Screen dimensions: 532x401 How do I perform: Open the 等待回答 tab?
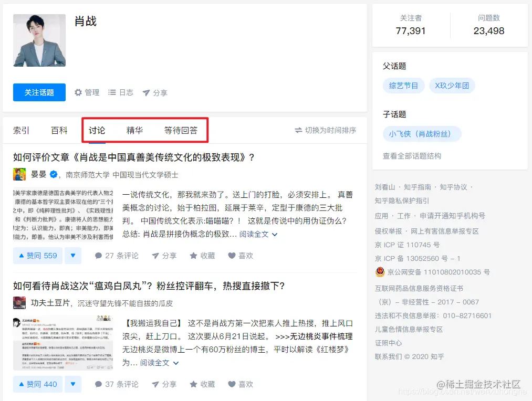point(181,131)
